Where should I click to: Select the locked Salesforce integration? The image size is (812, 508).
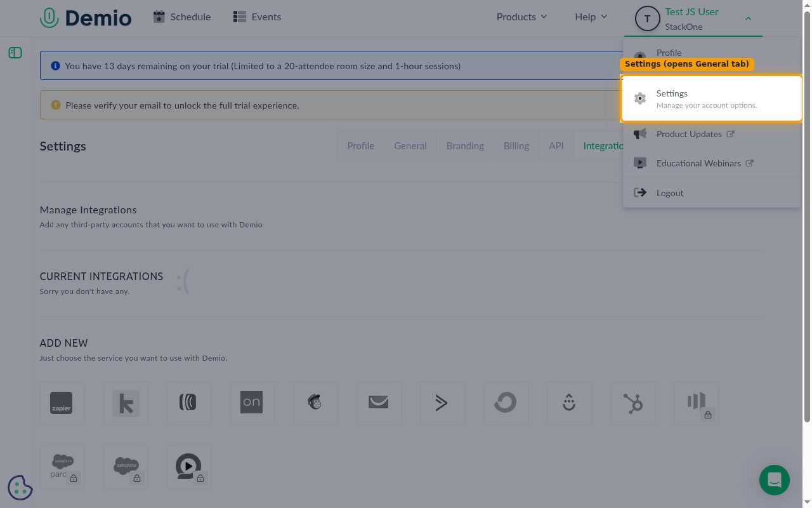tap(126, 467)
